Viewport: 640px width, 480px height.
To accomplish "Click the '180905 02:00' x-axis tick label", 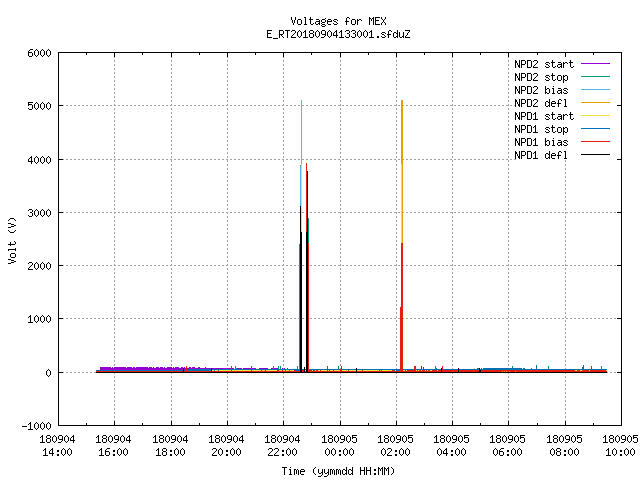I will 395,446.
